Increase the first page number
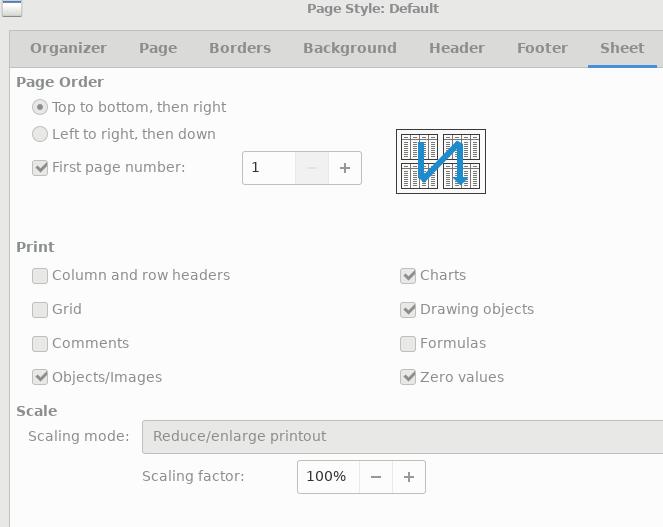 (x=345, y=168)
